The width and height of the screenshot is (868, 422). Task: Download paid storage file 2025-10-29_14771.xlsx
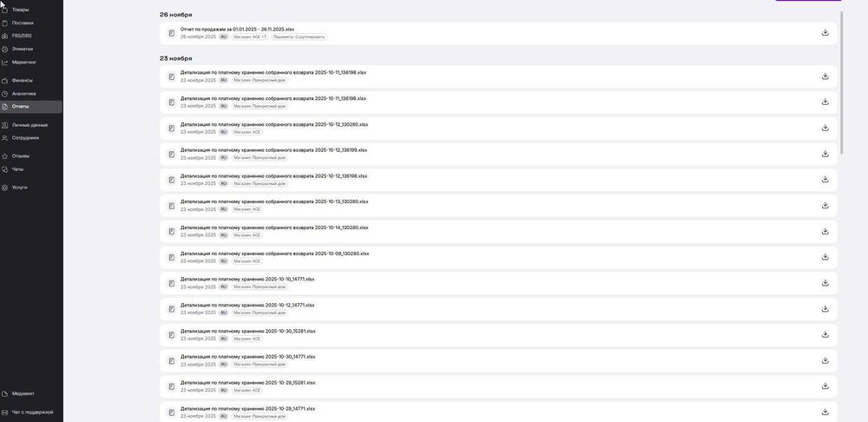coord(825,412)
